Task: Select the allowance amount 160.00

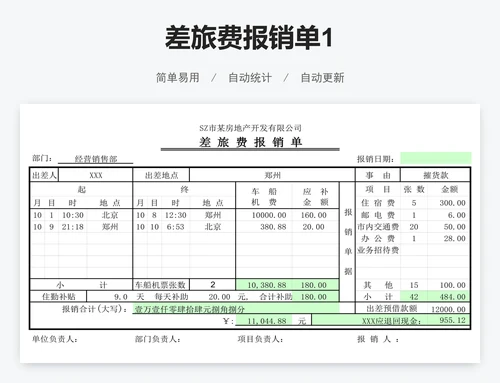Action: tap(313, 215)
